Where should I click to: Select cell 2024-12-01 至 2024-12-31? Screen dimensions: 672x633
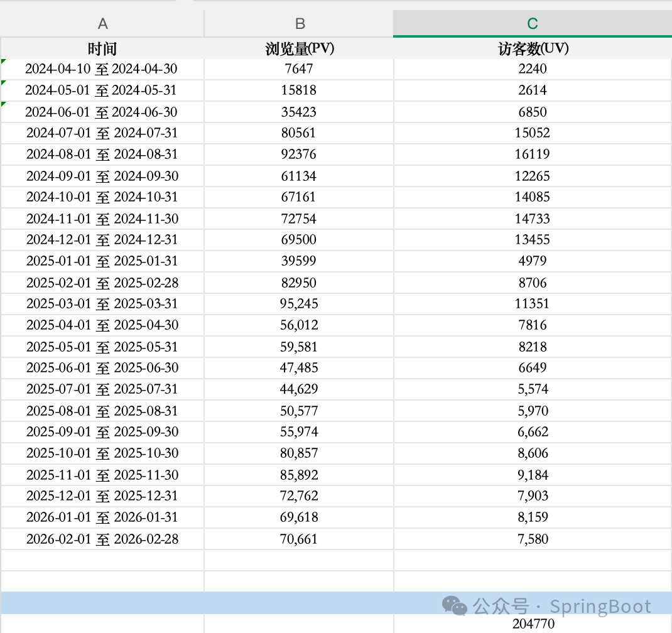coord(102,239)
